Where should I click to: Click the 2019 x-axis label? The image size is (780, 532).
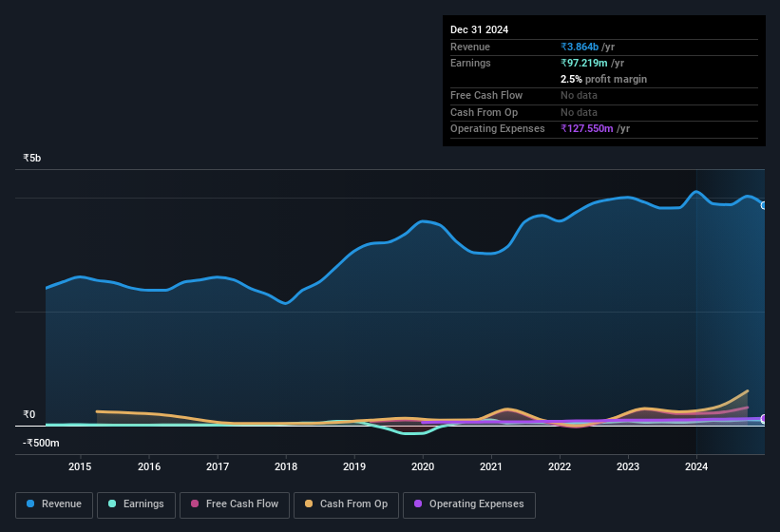354,466
